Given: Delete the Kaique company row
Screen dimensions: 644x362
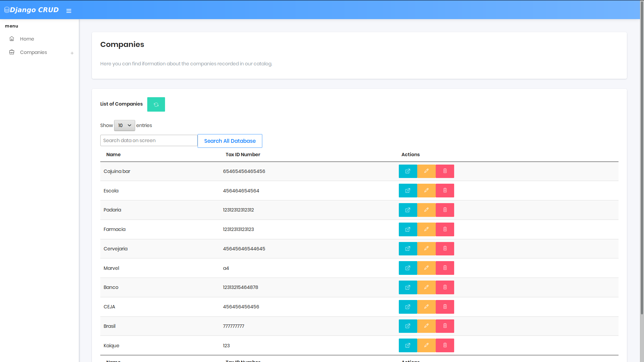Looking at the screenshot, I should point(445,346).
